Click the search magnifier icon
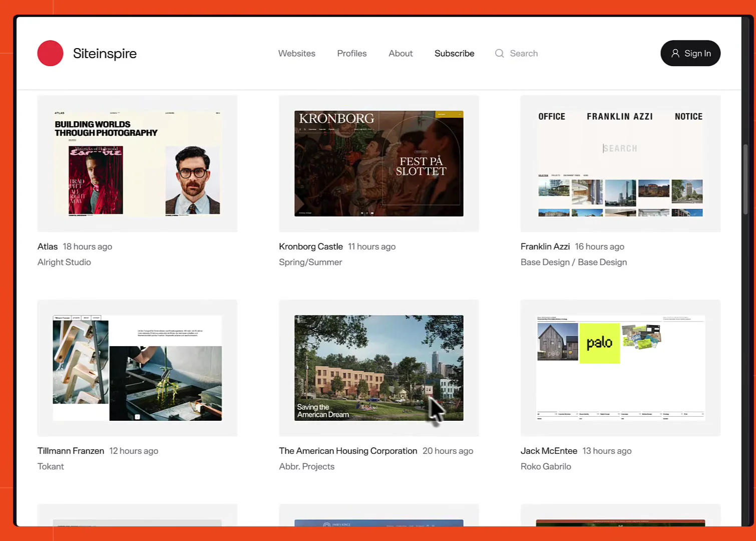The height and width of the screenshot is (541, 756). [x=499, y=53]
